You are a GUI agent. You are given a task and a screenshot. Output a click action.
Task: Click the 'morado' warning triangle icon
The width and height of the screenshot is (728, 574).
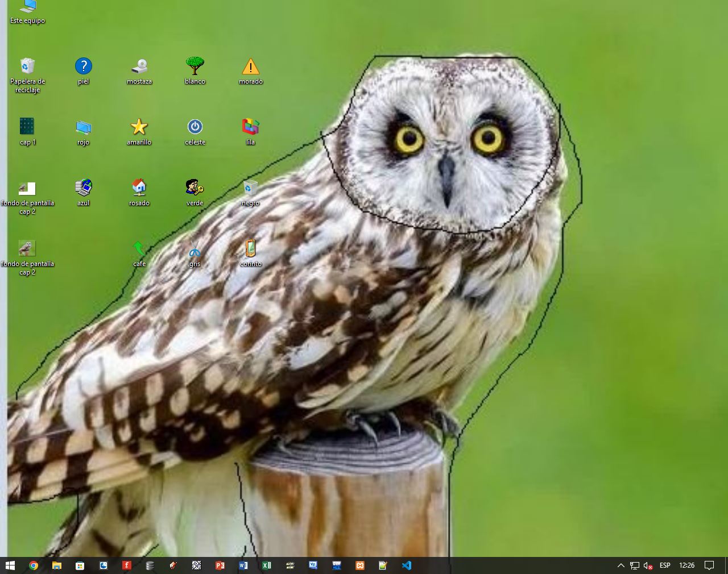[250, 67]
